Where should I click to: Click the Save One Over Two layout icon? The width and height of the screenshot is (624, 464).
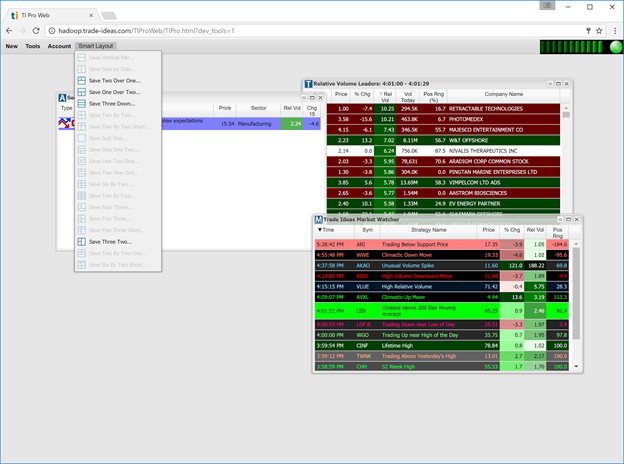82,92
